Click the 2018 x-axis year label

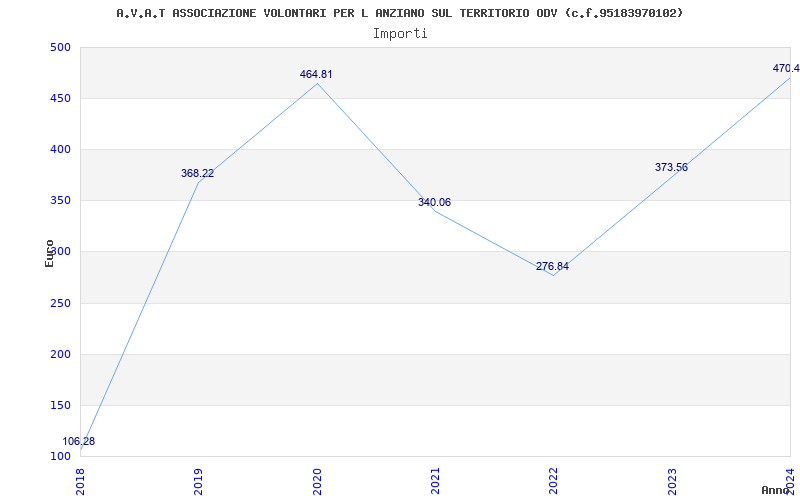point(80,482)
